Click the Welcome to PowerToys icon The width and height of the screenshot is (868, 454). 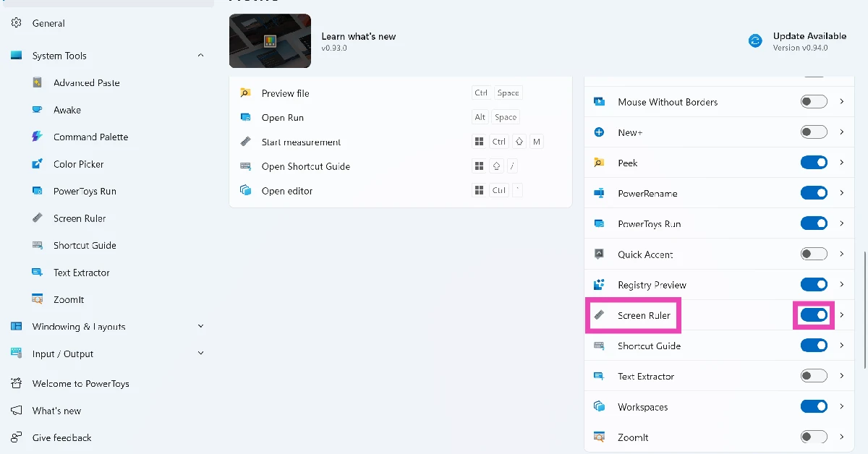coord(17,383)
